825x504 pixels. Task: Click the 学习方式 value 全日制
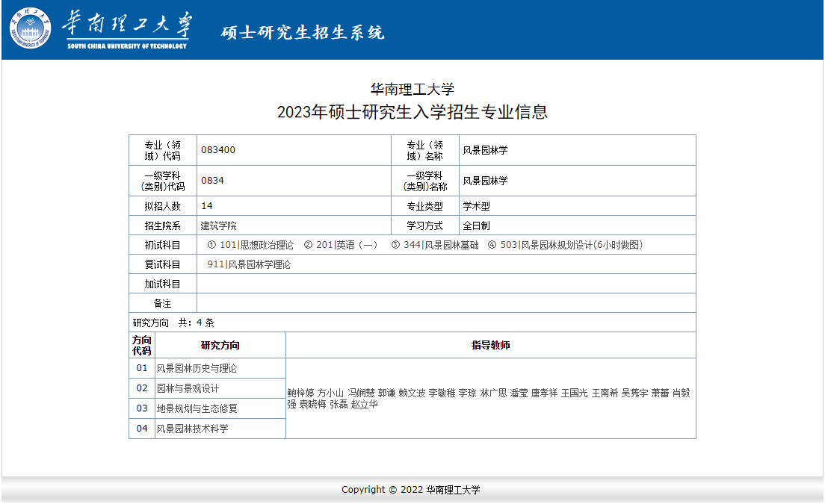476,225
